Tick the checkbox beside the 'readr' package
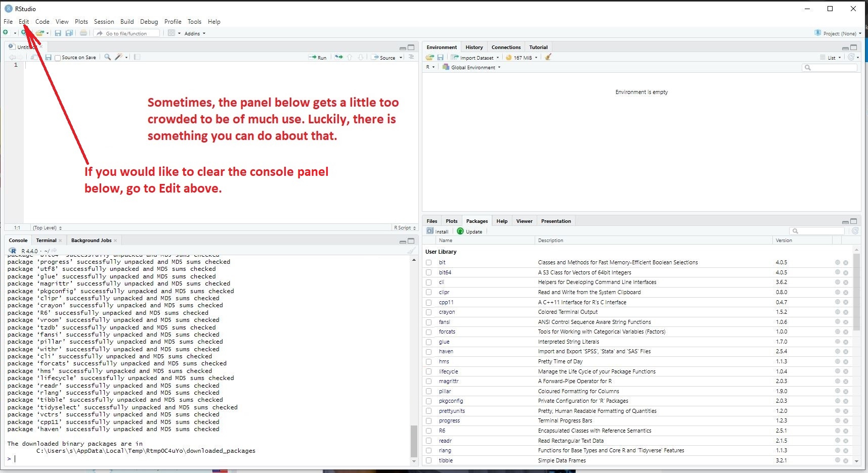 pos(429,441)
